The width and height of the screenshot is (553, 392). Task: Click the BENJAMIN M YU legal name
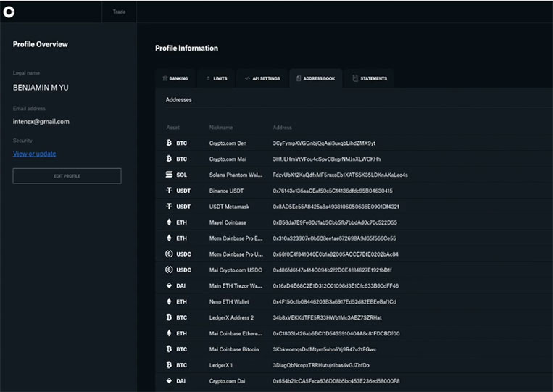point(41,88)
